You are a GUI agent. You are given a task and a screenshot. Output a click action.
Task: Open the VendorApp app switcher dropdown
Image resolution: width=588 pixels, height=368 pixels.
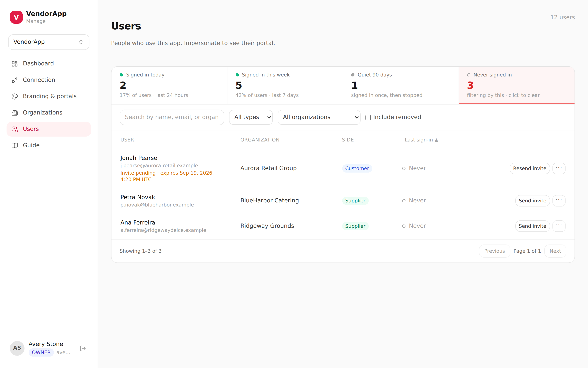click(49, 42)
